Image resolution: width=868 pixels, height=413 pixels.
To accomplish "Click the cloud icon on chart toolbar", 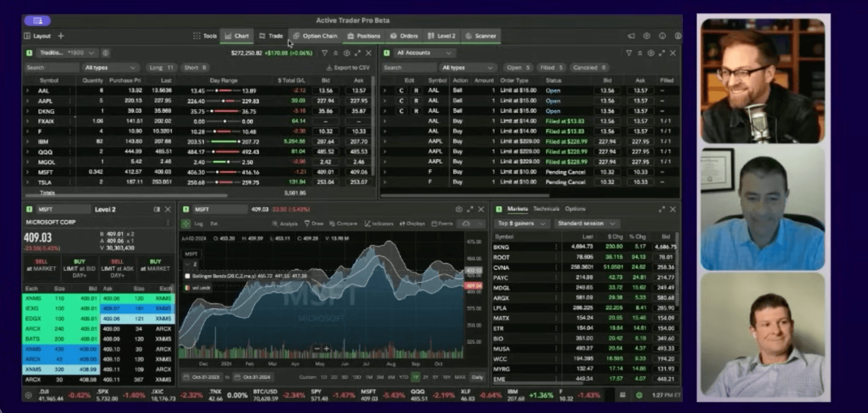I will [x=466, y=224].
